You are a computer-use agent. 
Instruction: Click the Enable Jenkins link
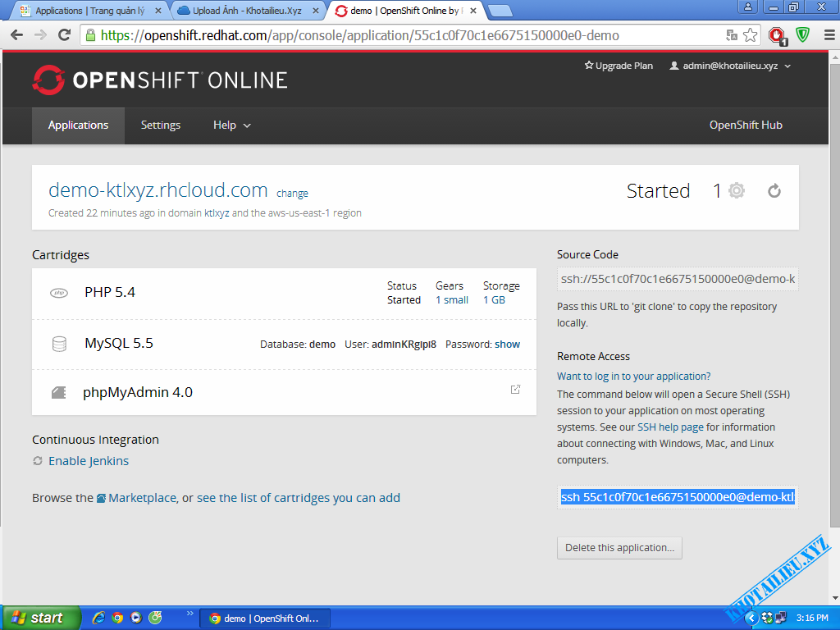point(88,461)
